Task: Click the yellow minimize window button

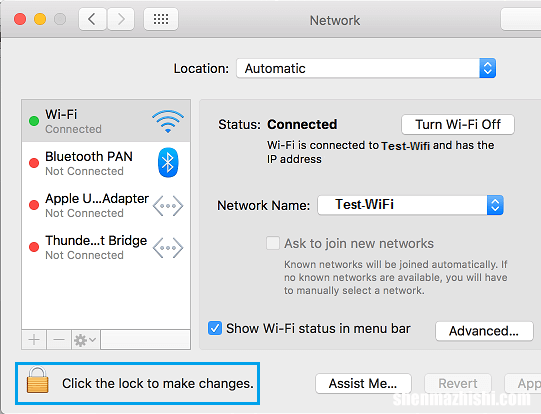Action: (40, 19)
